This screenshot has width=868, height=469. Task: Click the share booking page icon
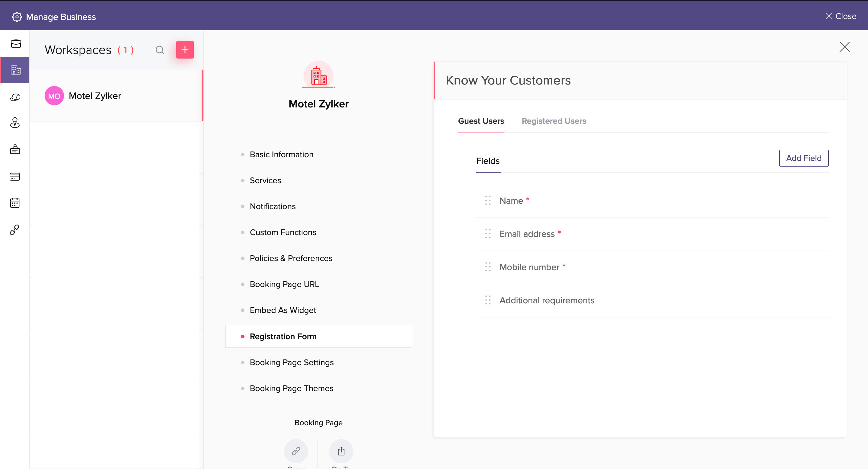pyautogui.click(x=341, y=451)
